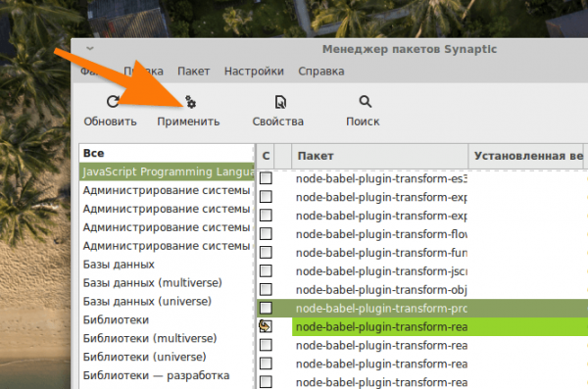Screen dimensions: 588x389
Task: Select Библиотеки — разработка category
Action: pos(167,375)
